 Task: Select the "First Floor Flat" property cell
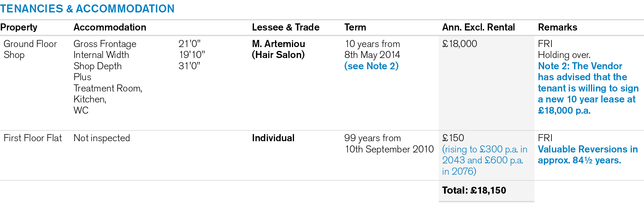pos(33,138)
